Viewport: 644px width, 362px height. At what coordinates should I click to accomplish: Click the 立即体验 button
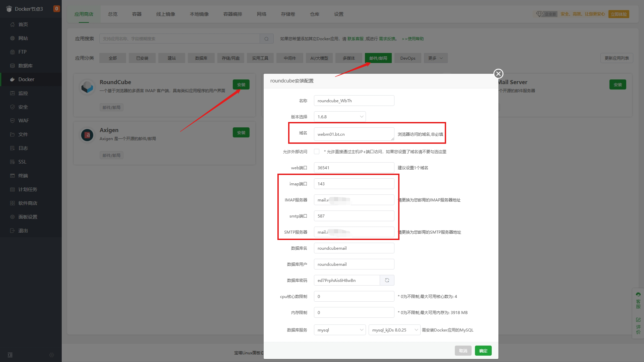(x=619, y=14)
